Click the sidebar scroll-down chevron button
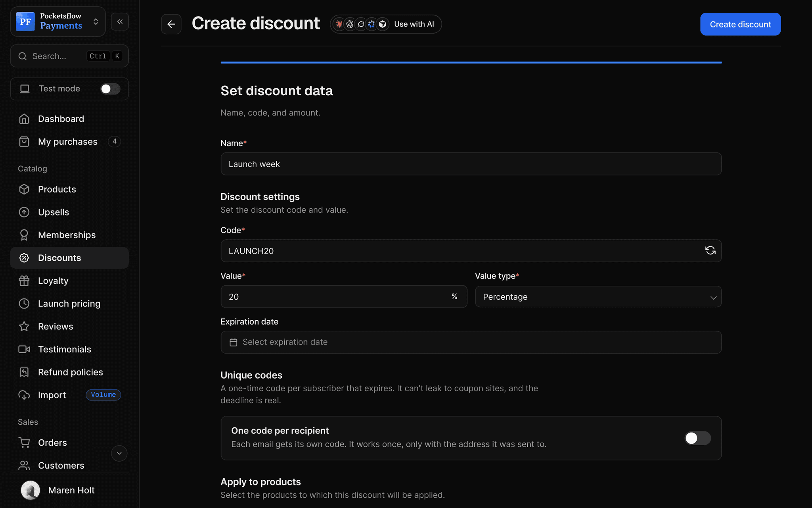812x508 pixels. [x=119, y=453]
